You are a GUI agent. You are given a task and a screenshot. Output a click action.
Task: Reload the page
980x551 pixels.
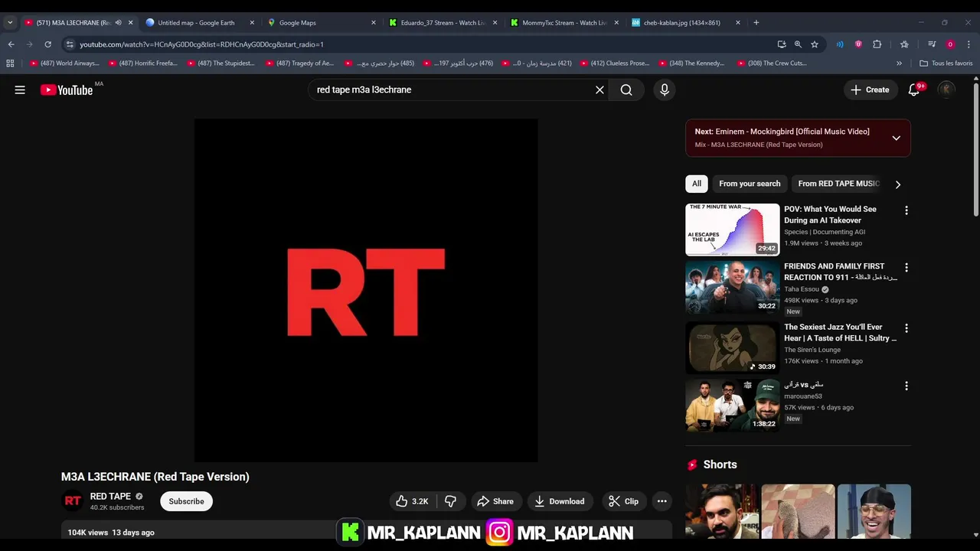pyautogui.click(x=47, y=44)
